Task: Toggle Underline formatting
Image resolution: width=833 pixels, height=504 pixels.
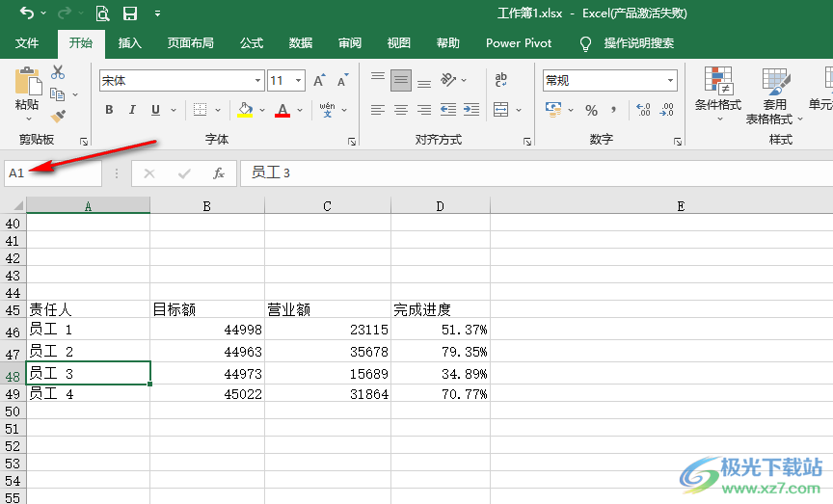Action: (x=155, y=110)
